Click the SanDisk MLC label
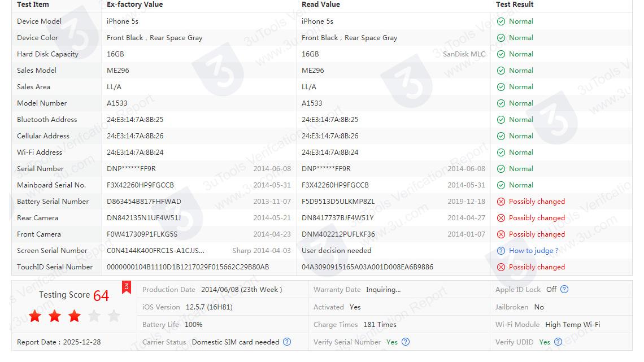The image size is (644, 362). [464, 54]
